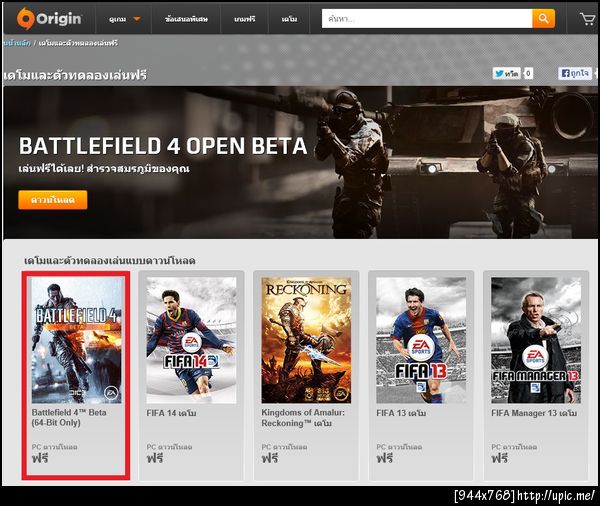The height and width of the screenshot is (506, 600).
Task: Click the home breadcrumb link
Action: (x=17, y=43)
